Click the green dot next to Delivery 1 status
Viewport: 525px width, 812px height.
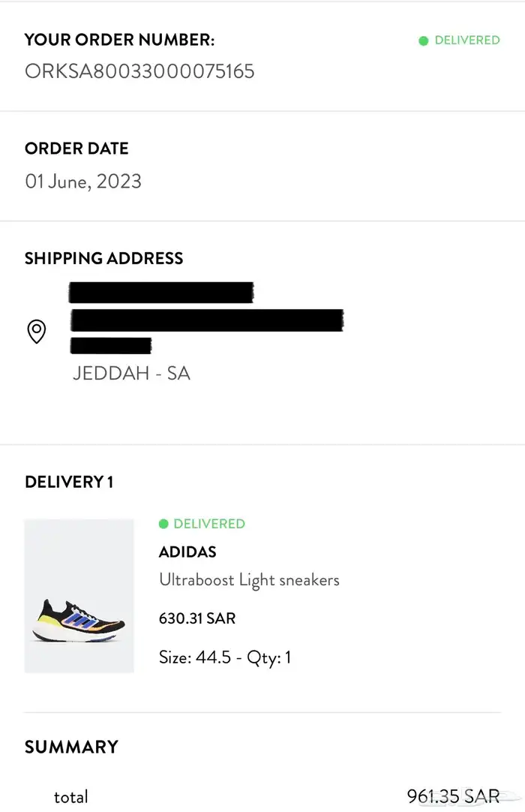(164, 523)
